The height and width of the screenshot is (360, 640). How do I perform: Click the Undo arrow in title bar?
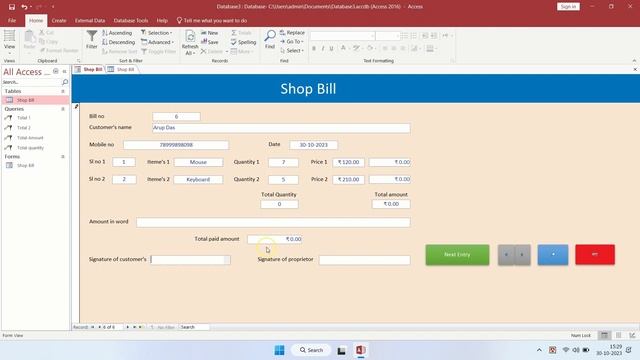click(24, 7)
